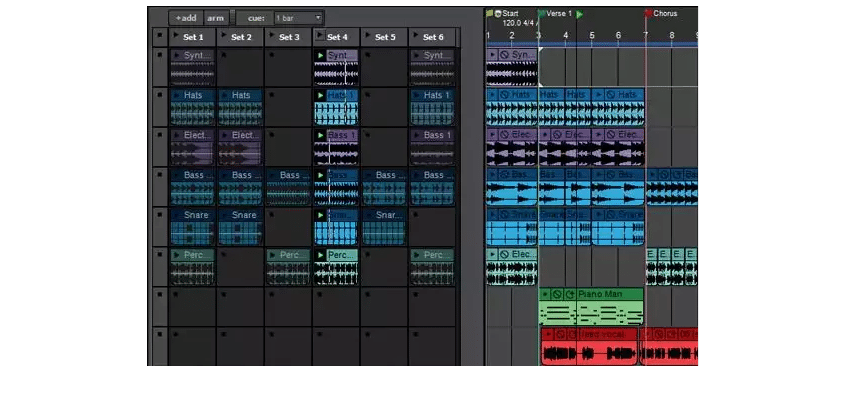Click green play arrow on Set 4 blue Bass clip

pyautogui.click(x=320, y=175)
